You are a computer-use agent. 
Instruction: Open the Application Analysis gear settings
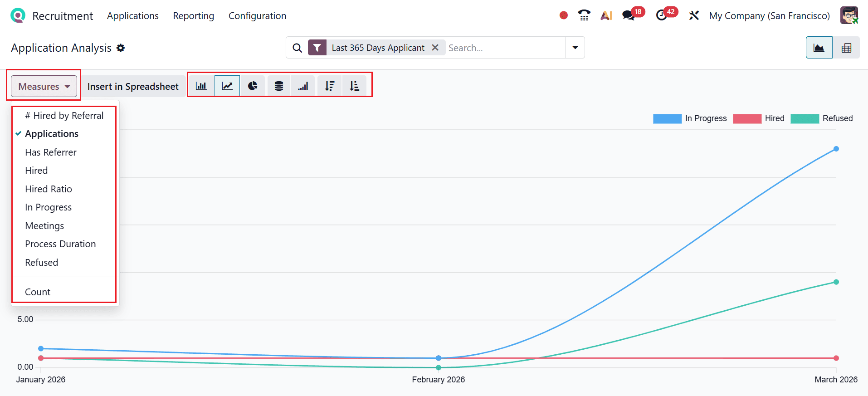[121, 48]
